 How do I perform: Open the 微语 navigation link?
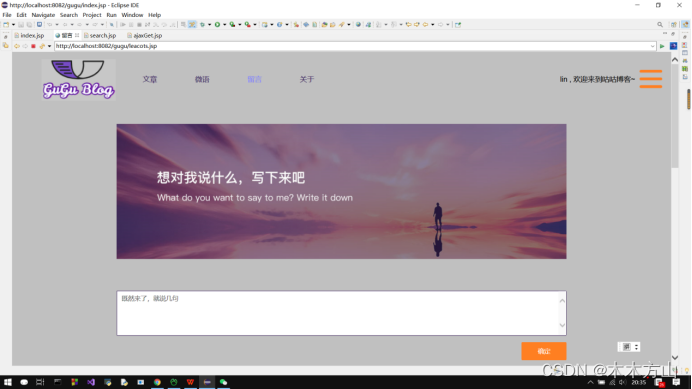click(202, 79)
